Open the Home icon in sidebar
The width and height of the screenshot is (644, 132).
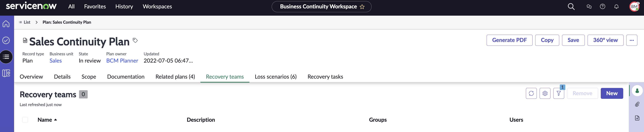pos(6,24)
